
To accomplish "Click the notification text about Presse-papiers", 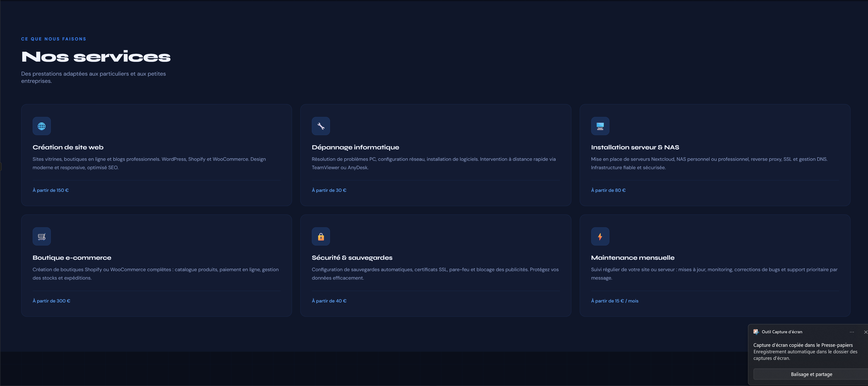I will coord(803,345).
